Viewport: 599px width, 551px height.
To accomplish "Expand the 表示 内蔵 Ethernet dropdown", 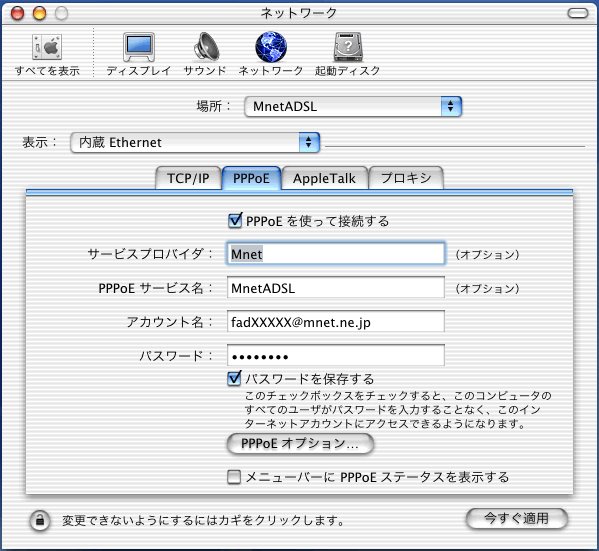I will 195,143.
